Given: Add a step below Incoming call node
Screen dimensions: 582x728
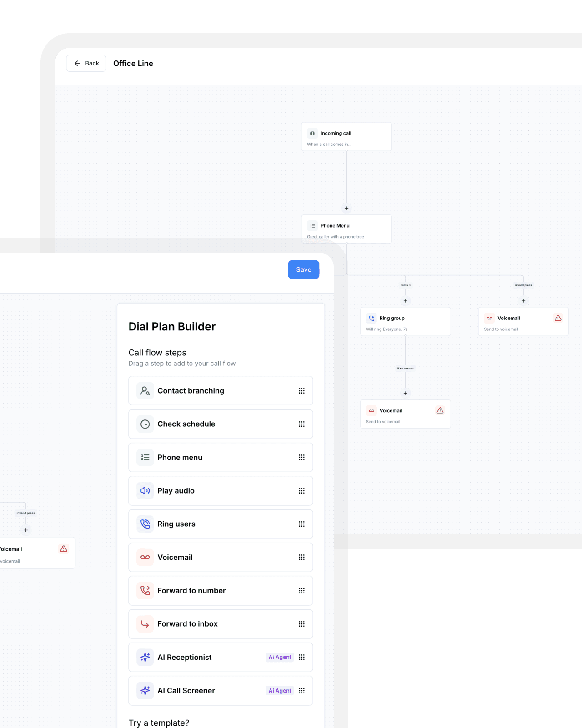Looking at the screenshot, I should [x=346, y=208].
